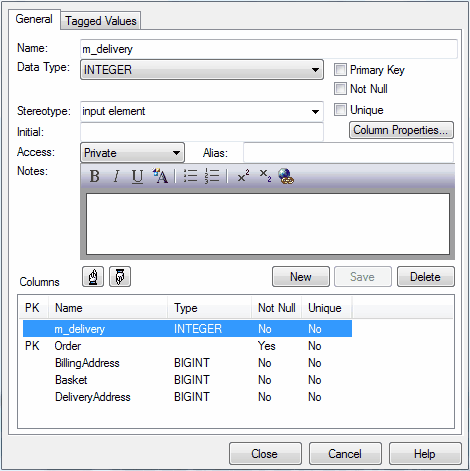Select the Order column row
Image resolution: width=470 pixels, height=471 pixels.
tap(187, 346)
